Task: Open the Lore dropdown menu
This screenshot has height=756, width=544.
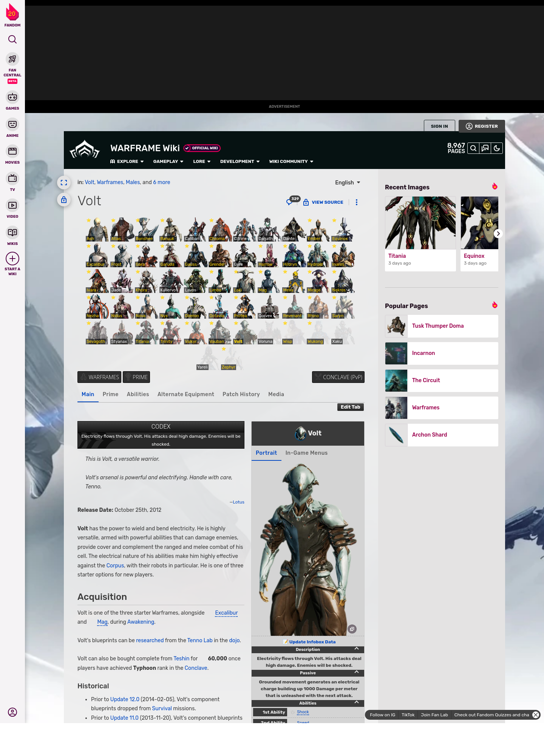Action: [202, 161]
